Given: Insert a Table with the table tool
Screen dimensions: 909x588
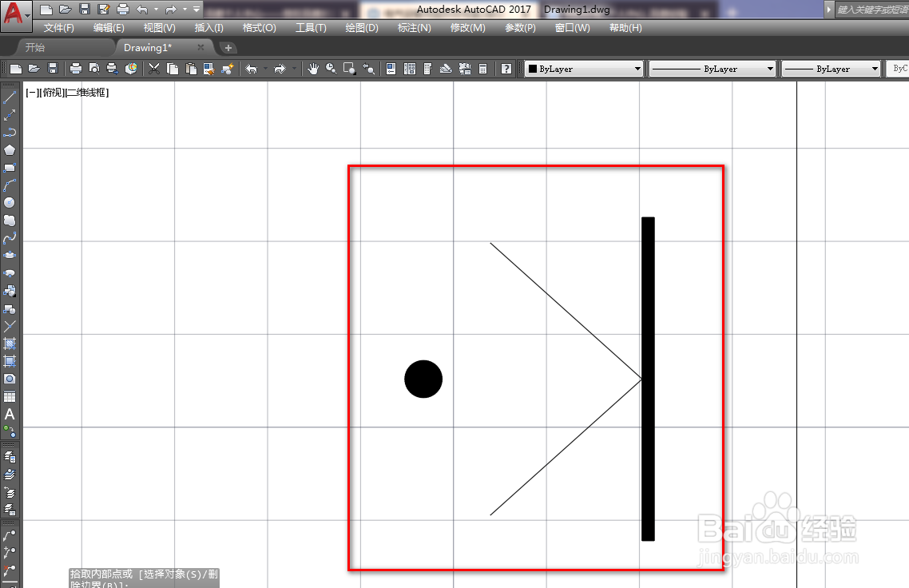Looking at the screenshot, I should [10, 396].
